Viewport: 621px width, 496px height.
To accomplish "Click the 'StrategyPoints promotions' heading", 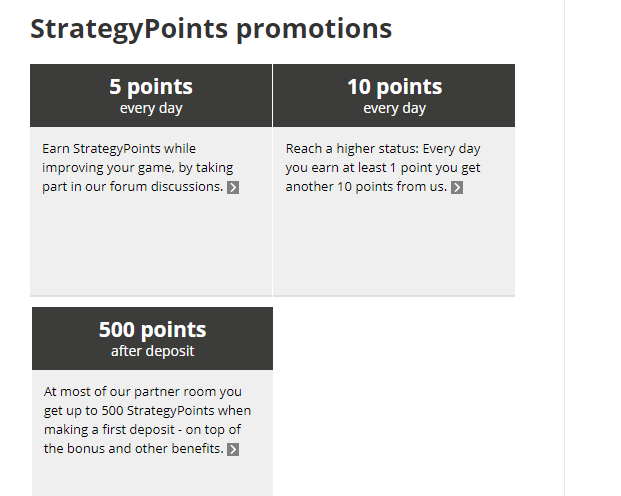I will pos(211,29).
